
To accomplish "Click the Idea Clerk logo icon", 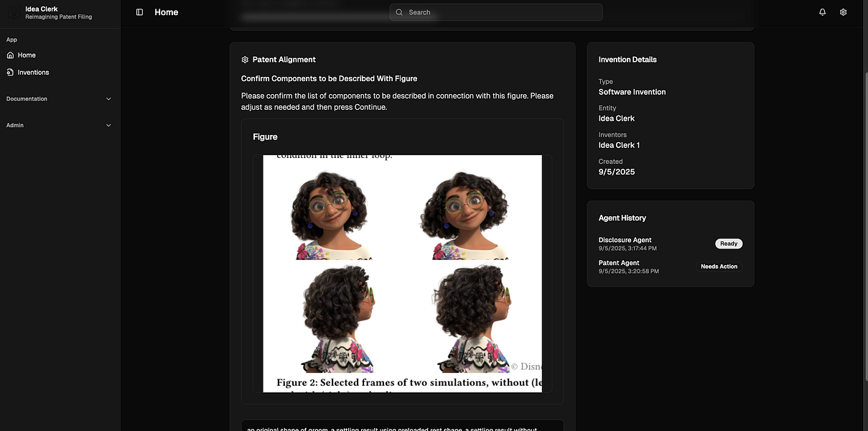I will click(13, 12).
